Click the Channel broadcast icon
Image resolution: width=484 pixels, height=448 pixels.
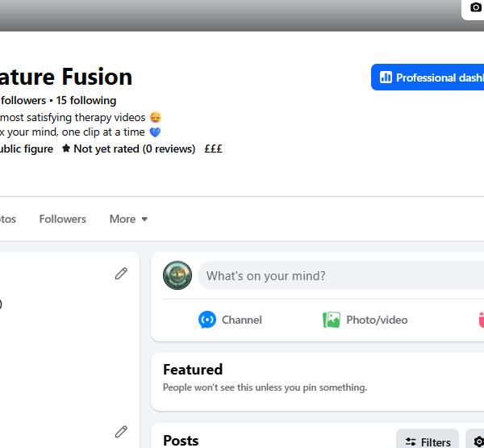pos(207,320)
